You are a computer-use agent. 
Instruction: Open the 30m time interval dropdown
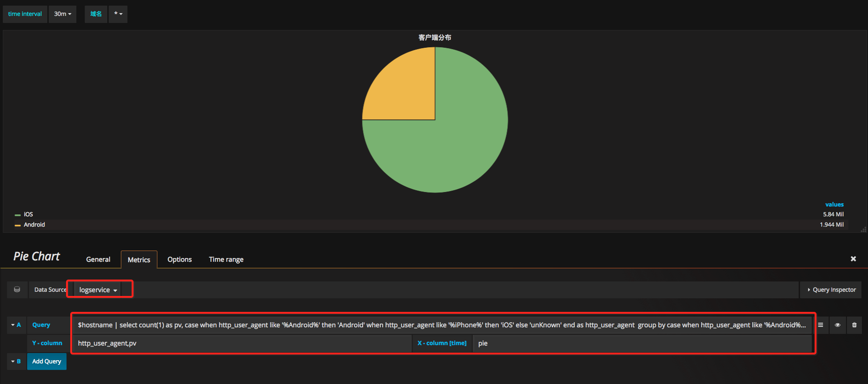(x=62, y=14)
